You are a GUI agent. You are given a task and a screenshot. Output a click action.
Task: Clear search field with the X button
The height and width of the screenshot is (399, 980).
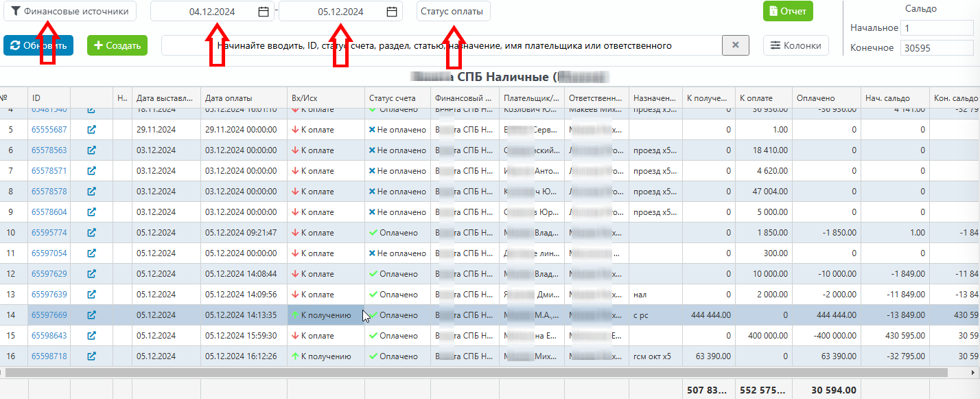pos(735,45)
